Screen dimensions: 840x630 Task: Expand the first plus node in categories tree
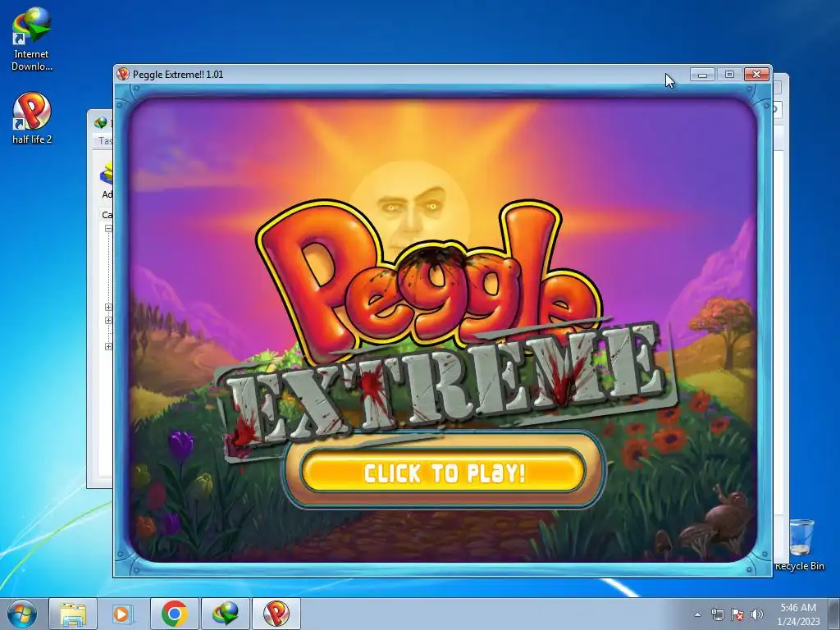[108, 308]
